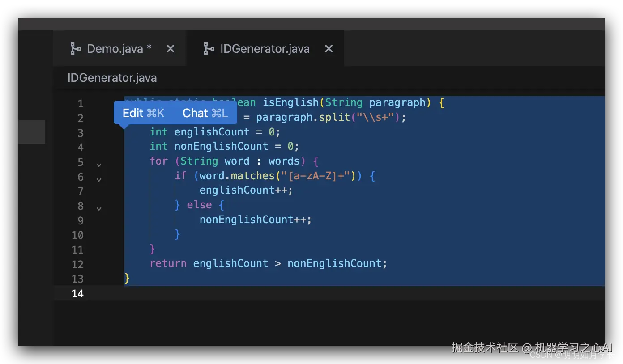Close the IDGenerator.java tab
The image size is (623, 364).
tap(329, 49)
